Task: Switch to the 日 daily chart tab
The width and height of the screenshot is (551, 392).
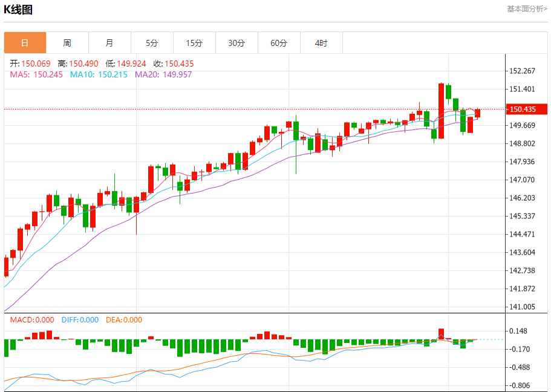Action: pos(25,43)
